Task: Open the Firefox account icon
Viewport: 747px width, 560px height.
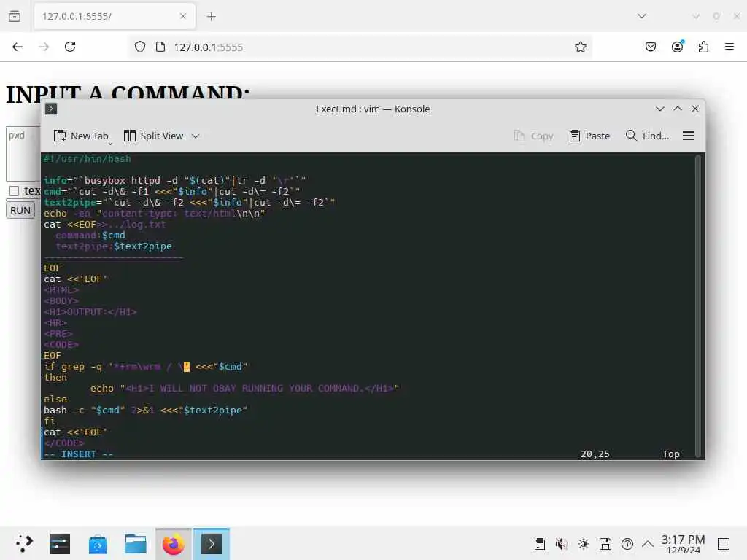Action: [x=677, y=47]
